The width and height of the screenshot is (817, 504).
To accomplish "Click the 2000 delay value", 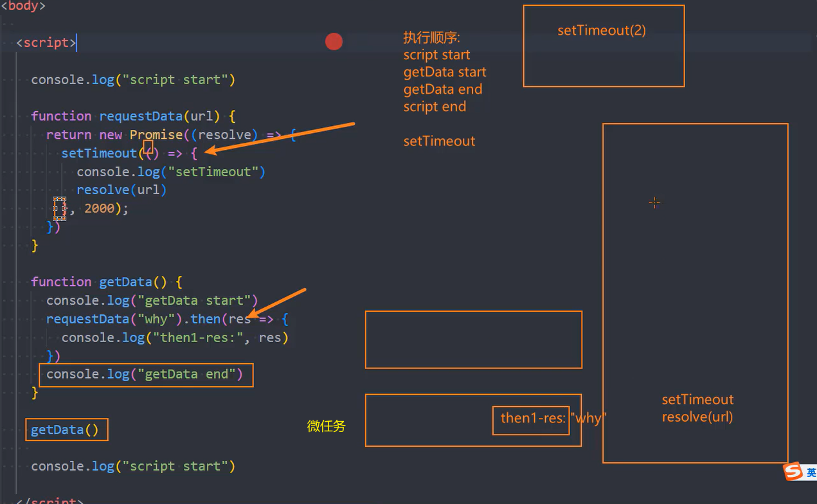I will 99,208.
